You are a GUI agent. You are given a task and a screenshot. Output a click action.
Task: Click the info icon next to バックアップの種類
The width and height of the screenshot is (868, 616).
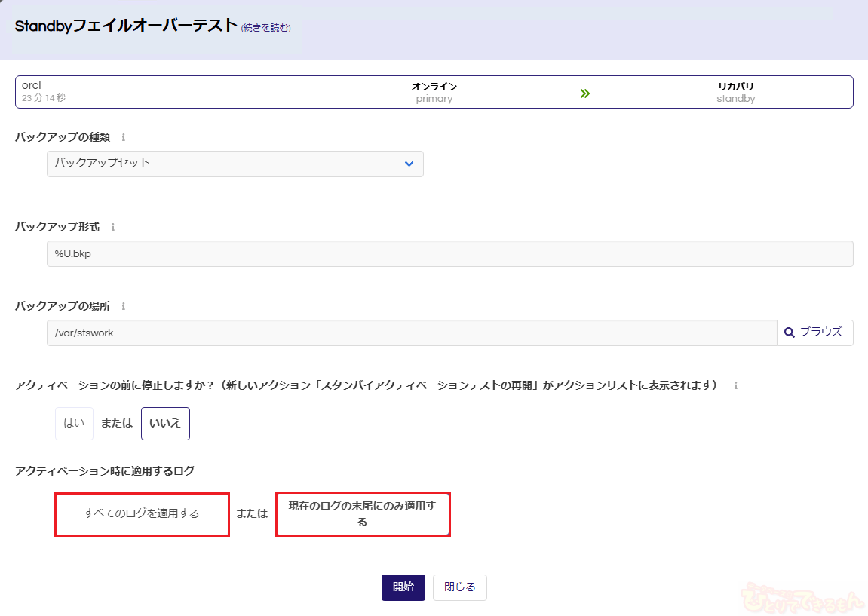point(123,138)
